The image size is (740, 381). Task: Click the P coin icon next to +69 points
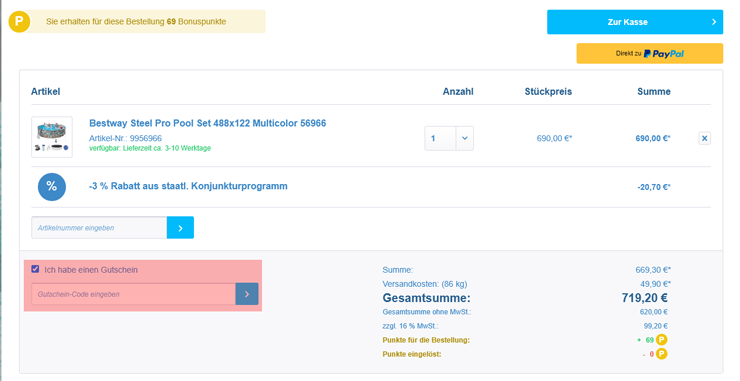coord(662,339)
